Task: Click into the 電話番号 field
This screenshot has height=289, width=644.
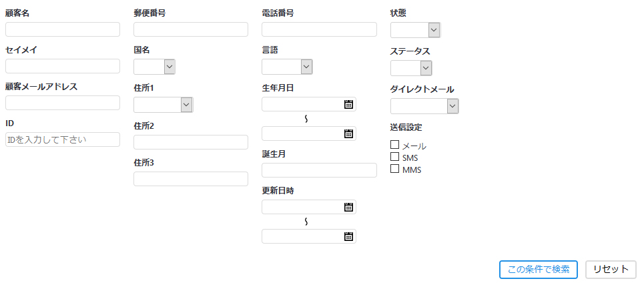Action: click(x=319, y=29)
